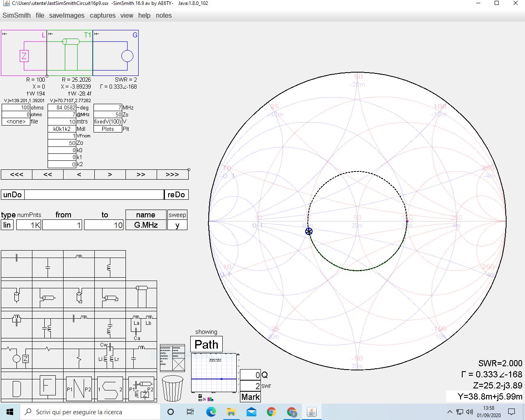Click the unDo button
The image size is (525, 420).
point(12,194)
